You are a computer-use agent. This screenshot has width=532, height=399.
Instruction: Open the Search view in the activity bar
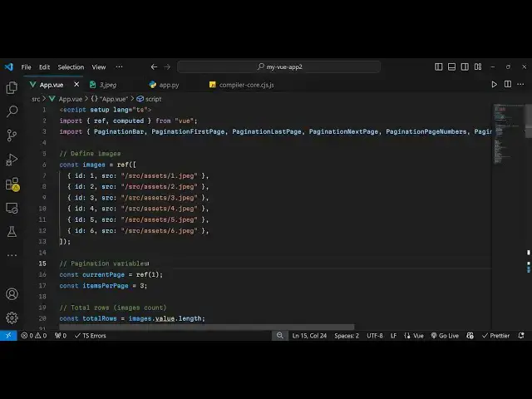(12, 111)
